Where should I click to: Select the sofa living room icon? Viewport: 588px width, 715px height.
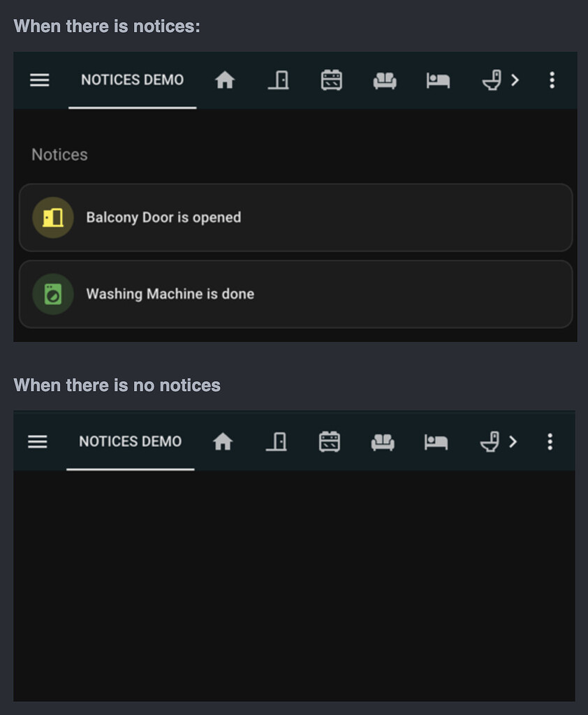pos(384,80)
